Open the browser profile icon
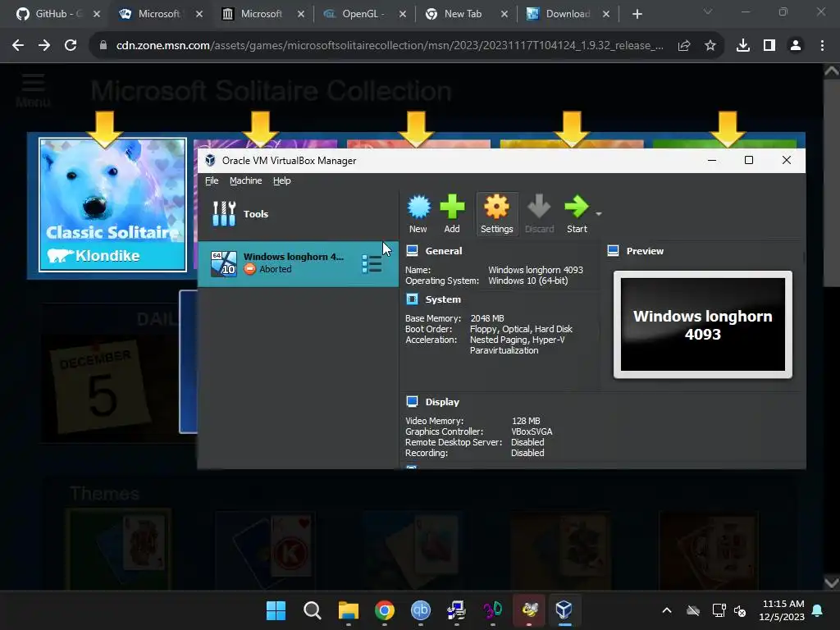This screenshot has width=840, height=630. (x=796, y=46)
